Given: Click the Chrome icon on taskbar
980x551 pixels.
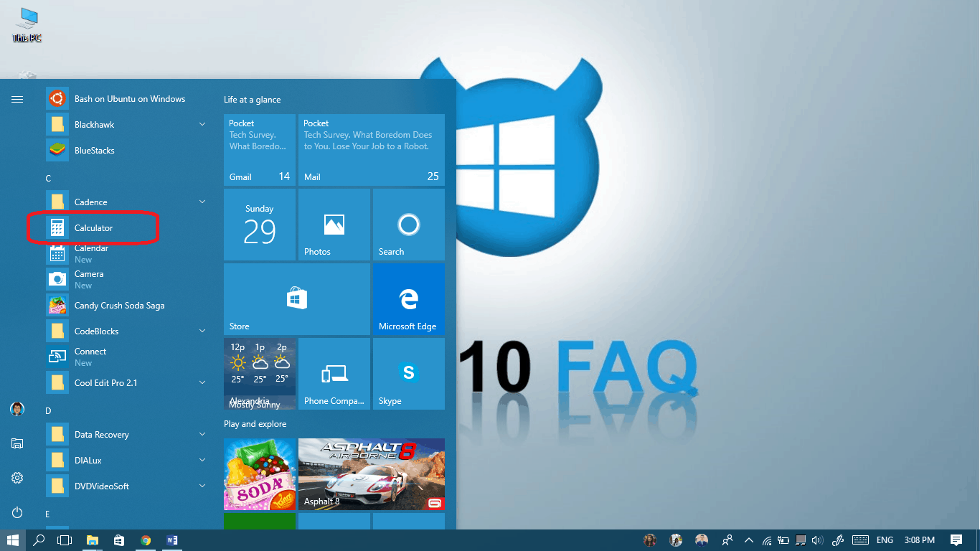Looking at the screenshot, I should click(146, 540).
